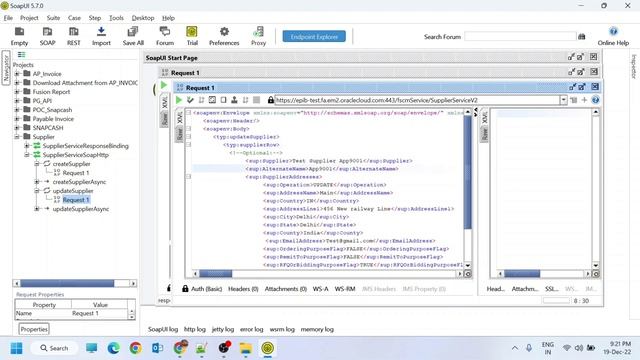Screen dimensions: 640x360
Task: Toggle the Navigator side panel tab
Action: (6, 68)
